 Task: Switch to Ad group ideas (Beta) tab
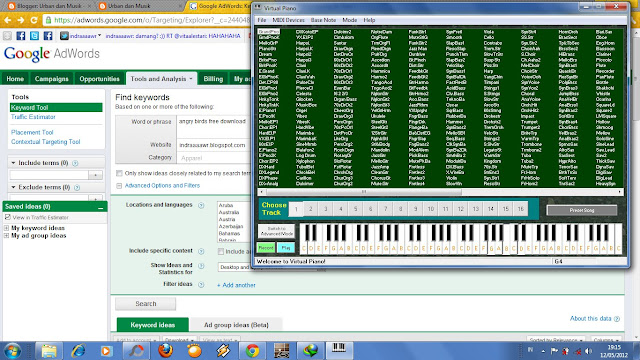(236, 325)
